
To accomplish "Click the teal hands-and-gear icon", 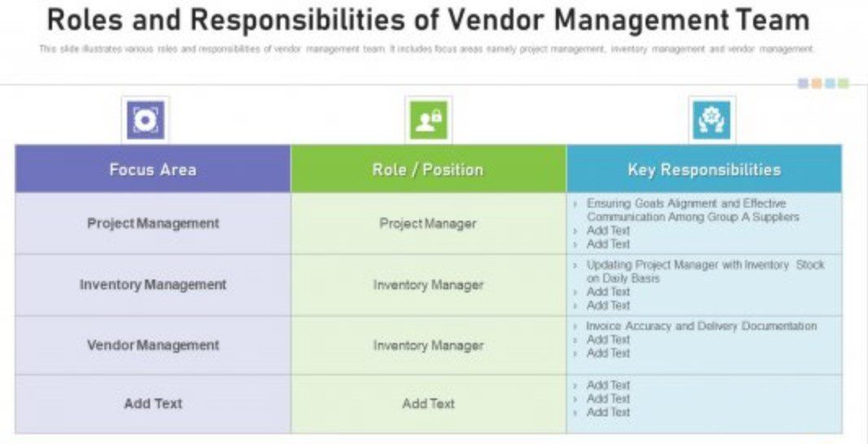I will tap(712, 121).
